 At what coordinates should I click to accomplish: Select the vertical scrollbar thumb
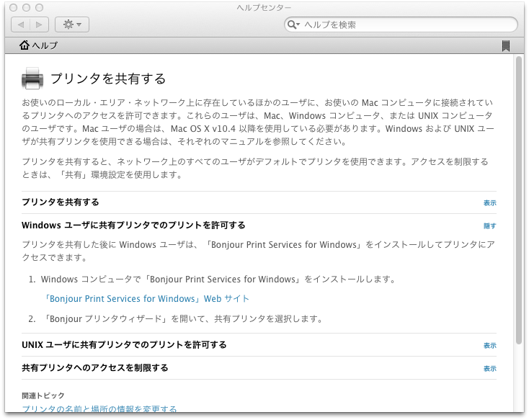pos(519,200)
